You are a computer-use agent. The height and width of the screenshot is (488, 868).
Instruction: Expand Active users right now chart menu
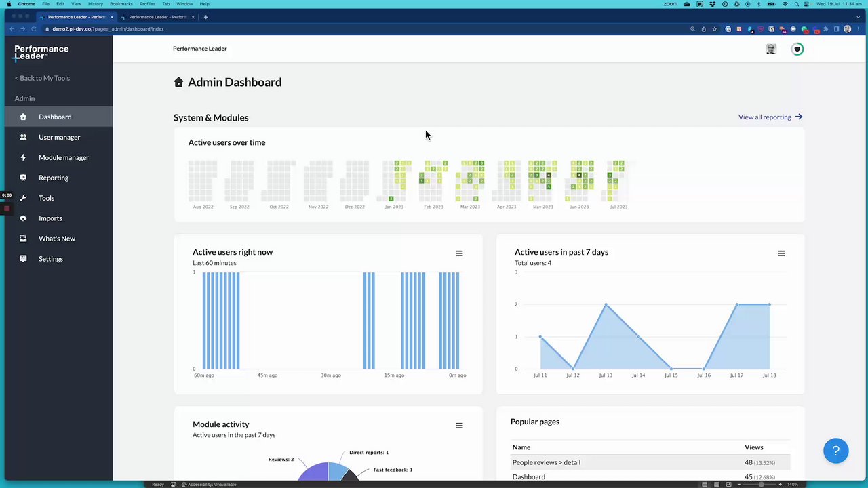point(459,253)
